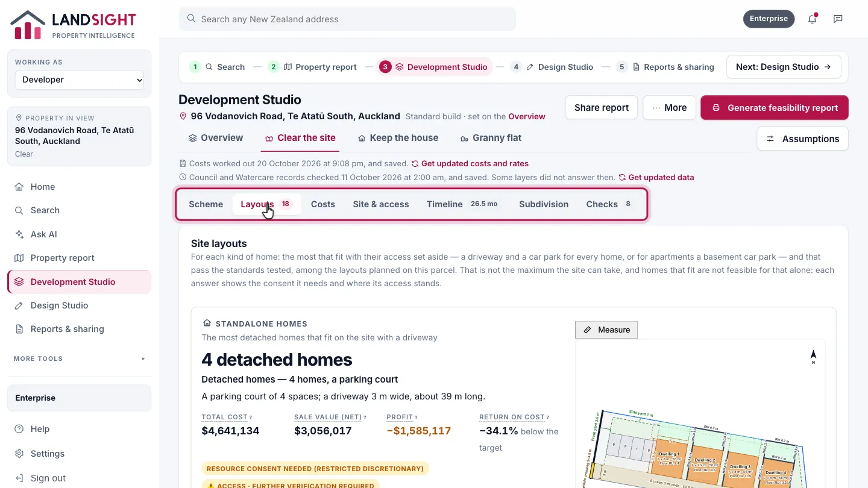Select the Measure tool on the map
Image resolution: width=868 pixels, height=488 pixels.
tap(606, 330)
